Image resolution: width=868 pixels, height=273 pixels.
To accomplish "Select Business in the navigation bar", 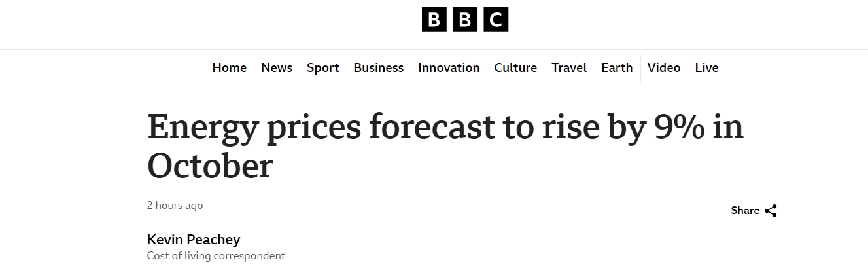I will [379, 68].
